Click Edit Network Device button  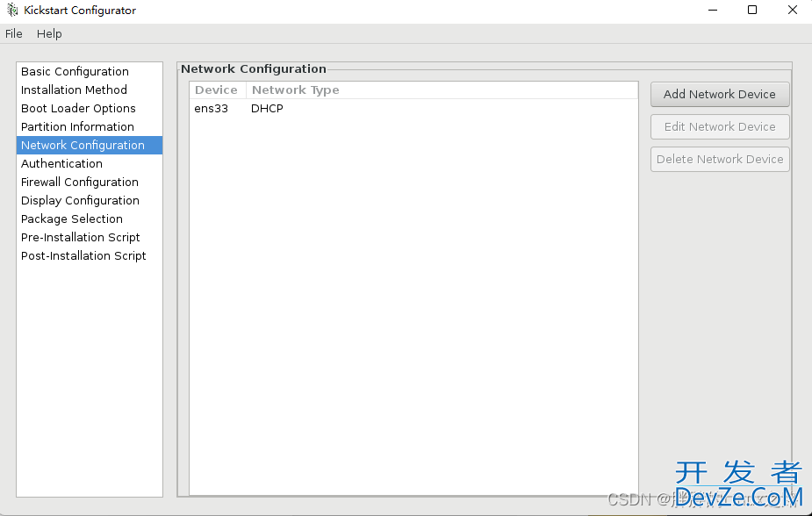(720, 126)
